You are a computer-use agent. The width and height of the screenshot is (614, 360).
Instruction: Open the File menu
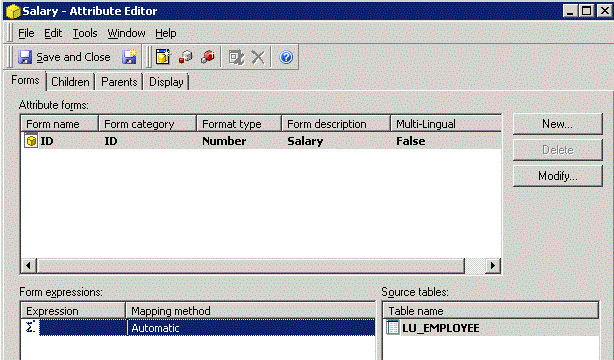(x=26, y=33)
